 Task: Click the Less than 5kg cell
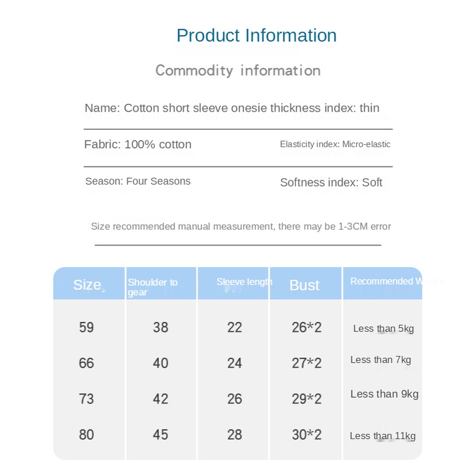point(383,329)
